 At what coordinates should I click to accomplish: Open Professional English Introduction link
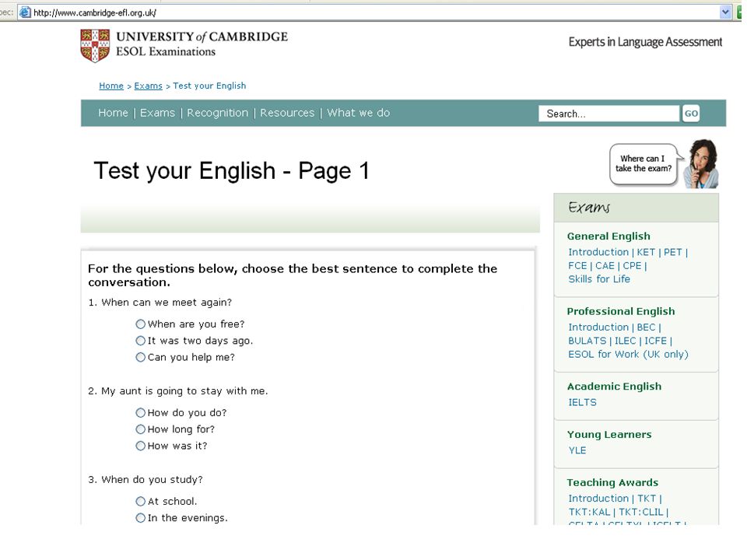(598, 327)
